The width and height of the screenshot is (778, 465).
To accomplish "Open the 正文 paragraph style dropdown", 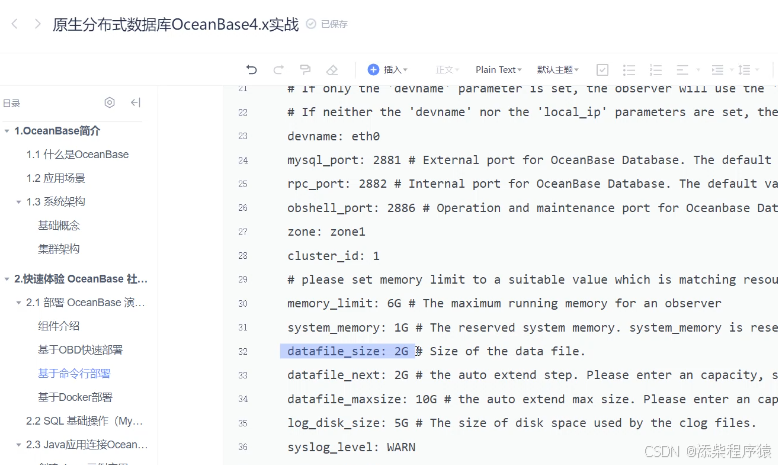I will point(447,70).
